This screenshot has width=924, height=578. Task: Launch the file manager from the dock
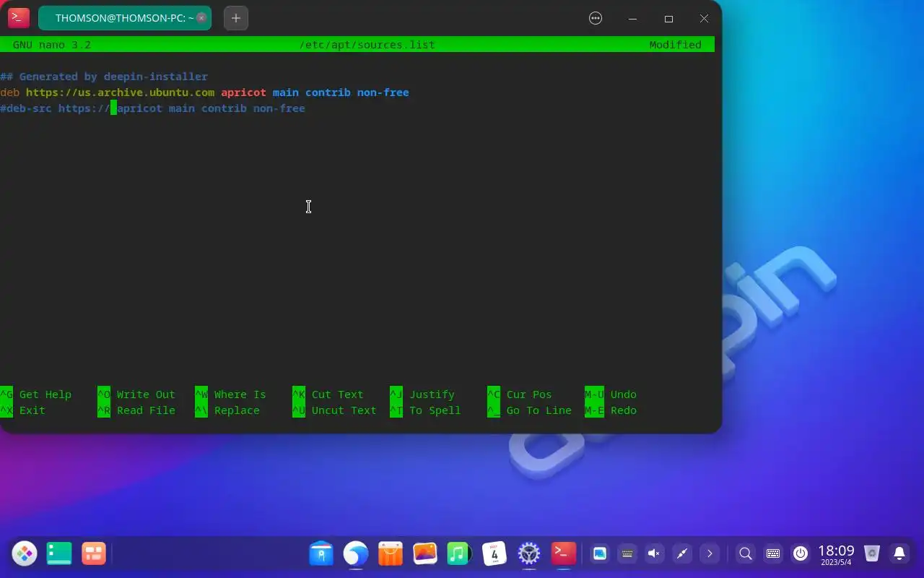pos(321,554)
